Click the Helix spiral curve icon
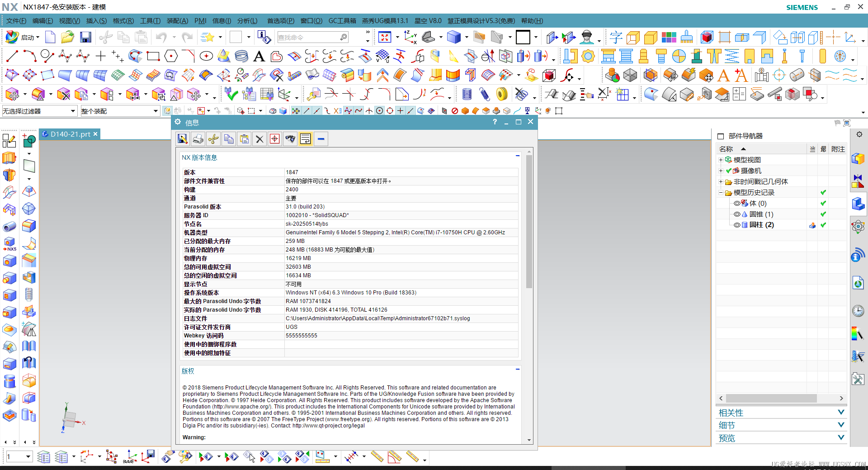868x470 pixels. [241, 56]
